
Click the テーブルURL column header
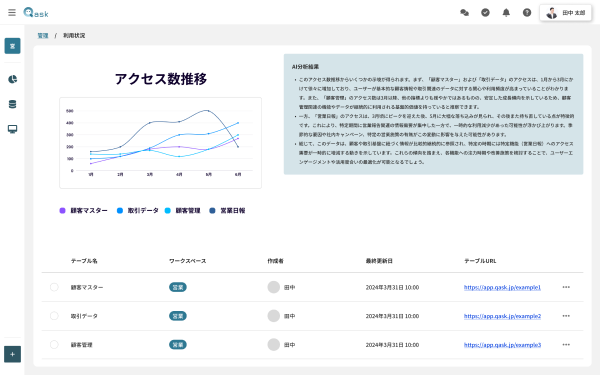pos(480,261)
